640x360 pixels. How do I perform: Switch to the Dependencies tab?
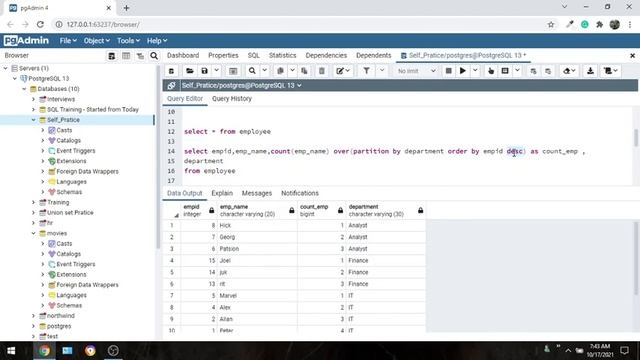coord(326,56)
